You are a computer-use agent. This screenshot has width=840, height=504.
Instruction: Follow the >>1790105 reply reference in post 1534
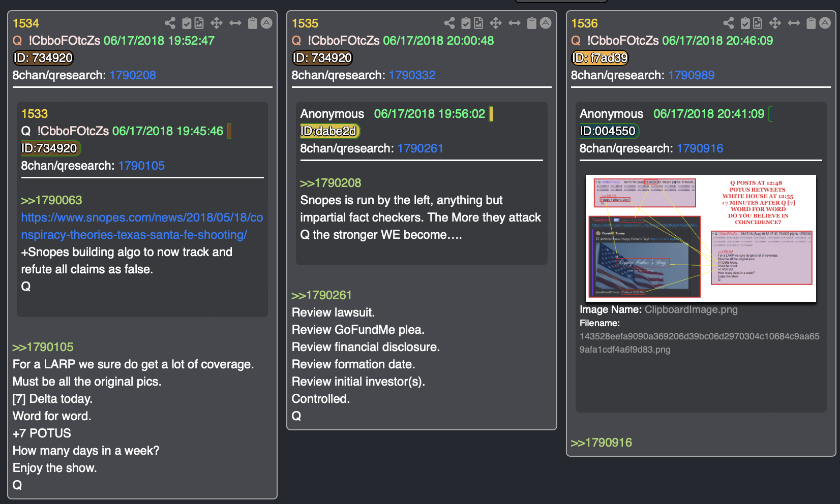pyautogui.click(x=43, y=347)
